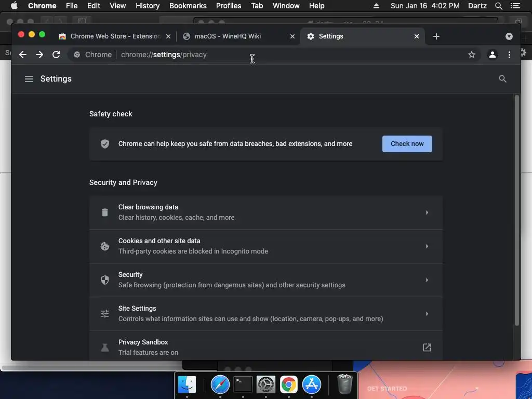Open the Window menu

coord(286,6)
